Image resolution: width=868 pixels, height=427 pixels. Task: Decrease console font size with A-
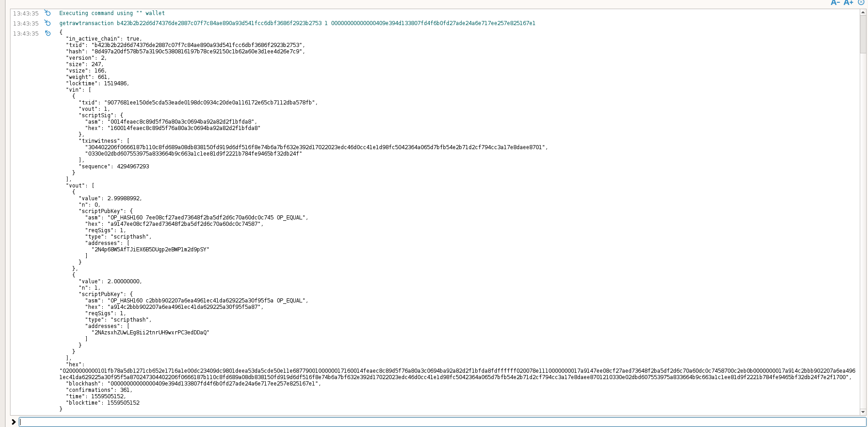pos(835,3)
